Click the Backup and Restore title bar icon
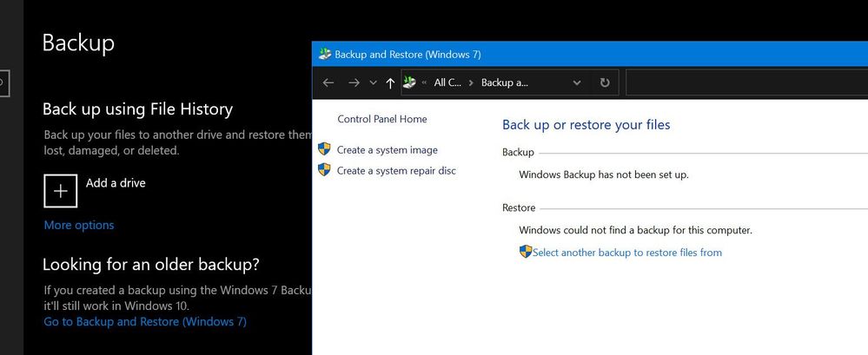 pos(325,54)
